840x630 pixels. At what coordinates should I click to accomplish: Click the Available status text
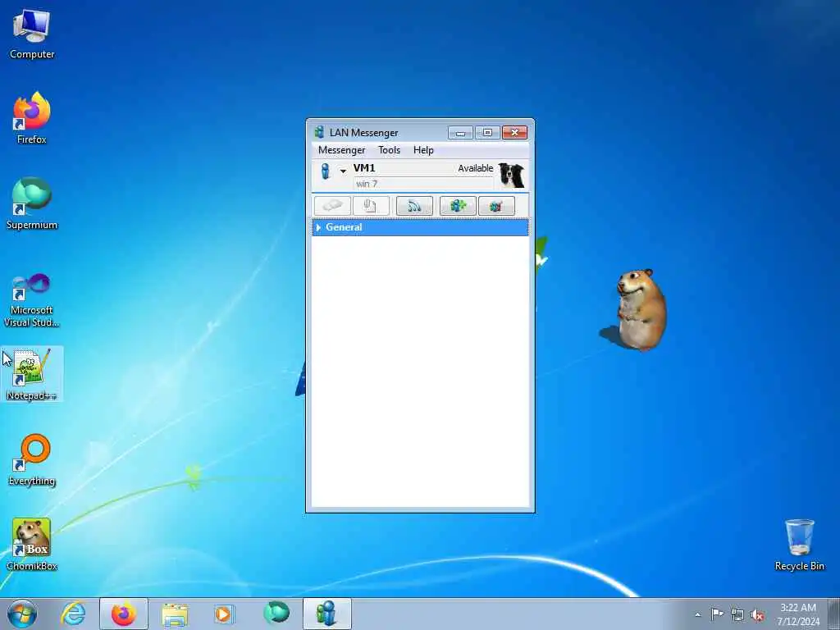click(475, 168)
